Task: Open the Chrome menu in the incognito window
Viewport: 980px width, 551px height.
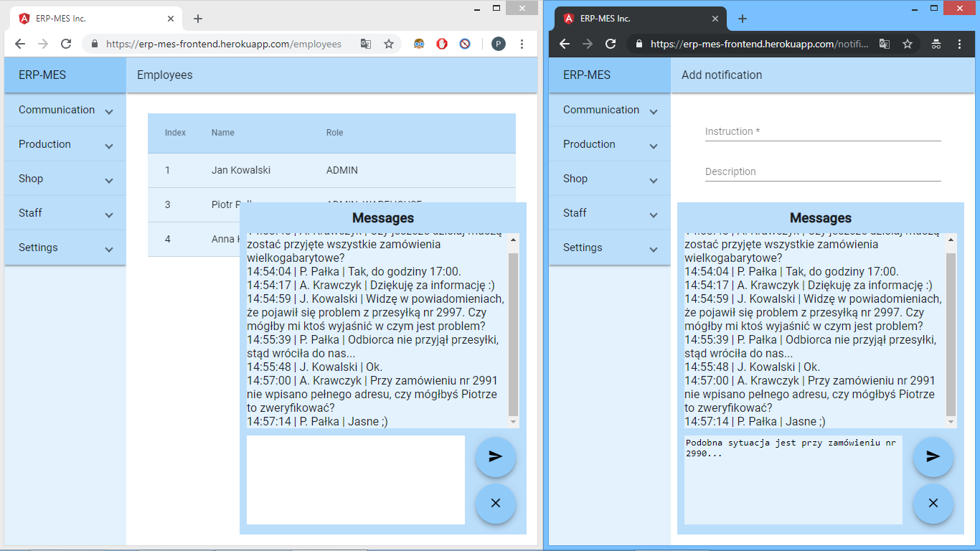Action: click(960, 44)
